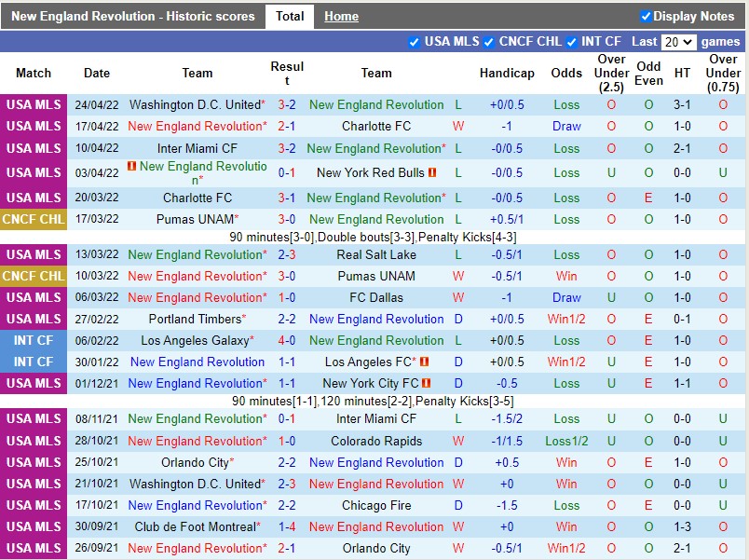749x560 pixels.
Task: Uncheck the USA MLS league filter
Action: [415, 42]
